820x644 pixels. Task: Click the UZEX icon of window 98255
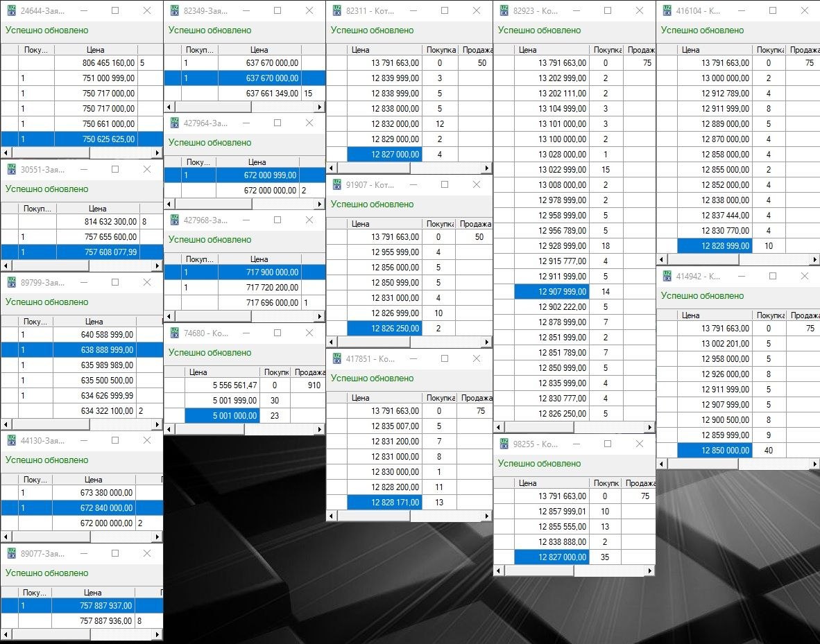504,444
